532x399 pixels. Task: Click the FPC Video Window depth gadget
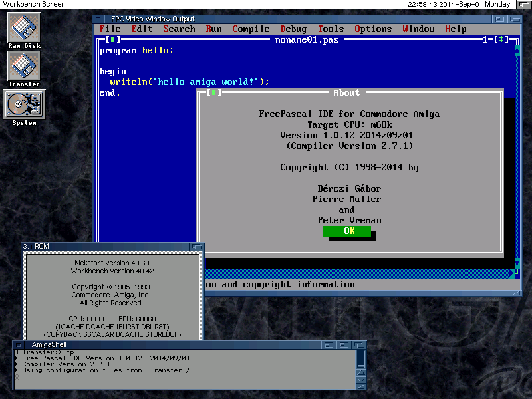click(x=514, y=19)
